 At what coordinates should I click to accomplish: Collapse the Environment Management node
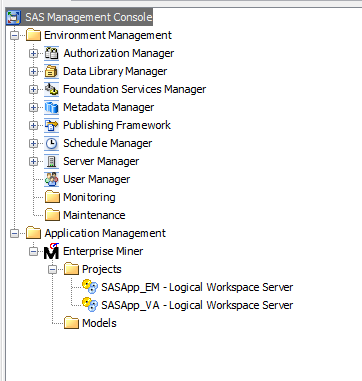pyautogui.click(x=14, y=35)
